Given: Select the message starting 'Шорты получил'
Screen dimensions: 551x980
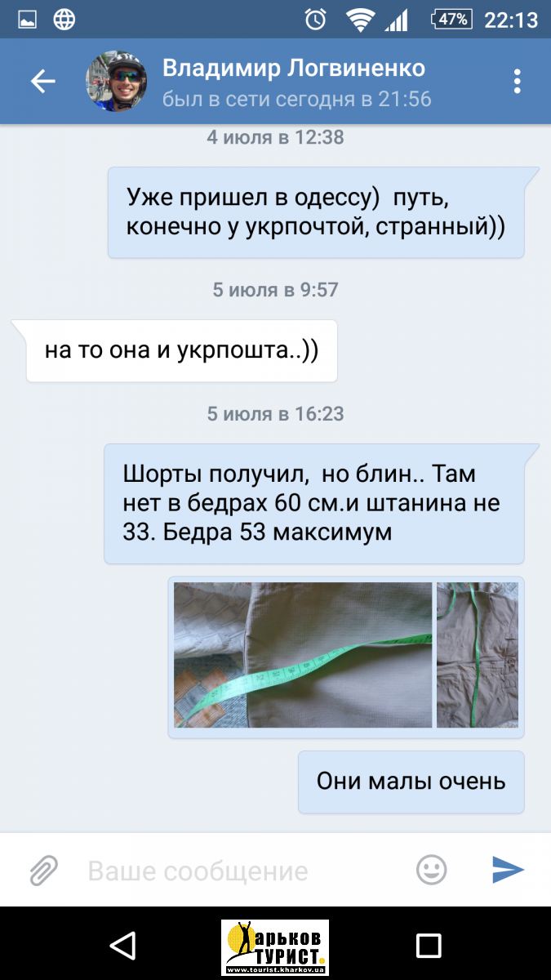Looking at the screenshot, I should point(314,504).
